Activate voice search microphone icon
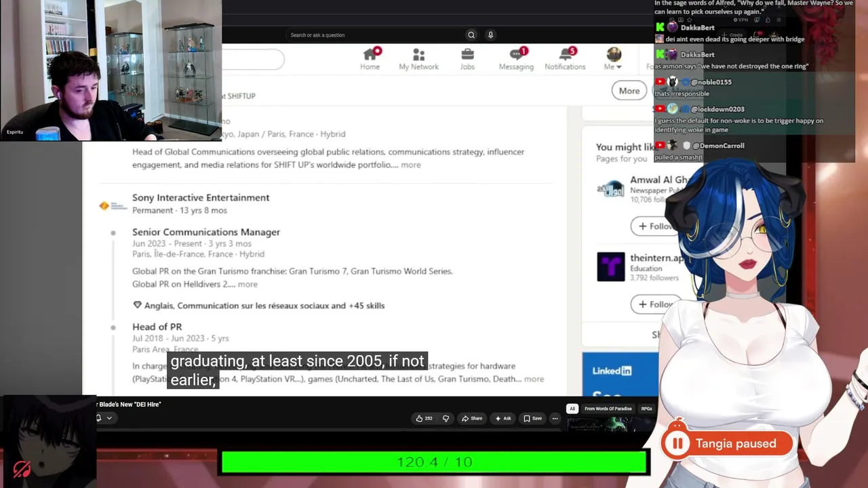The width and height of the screenshot is (868, 488). click(x=490, y=35)
